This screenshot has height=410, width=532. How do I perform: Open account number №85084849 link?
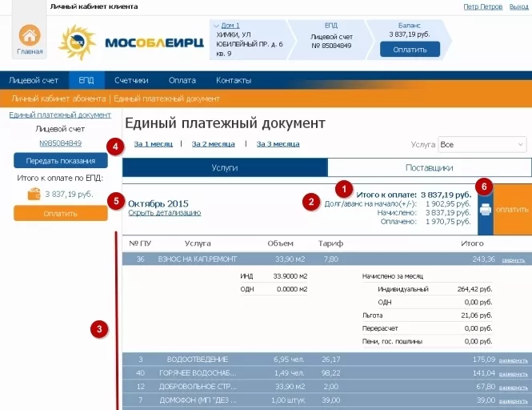[60, 143]
